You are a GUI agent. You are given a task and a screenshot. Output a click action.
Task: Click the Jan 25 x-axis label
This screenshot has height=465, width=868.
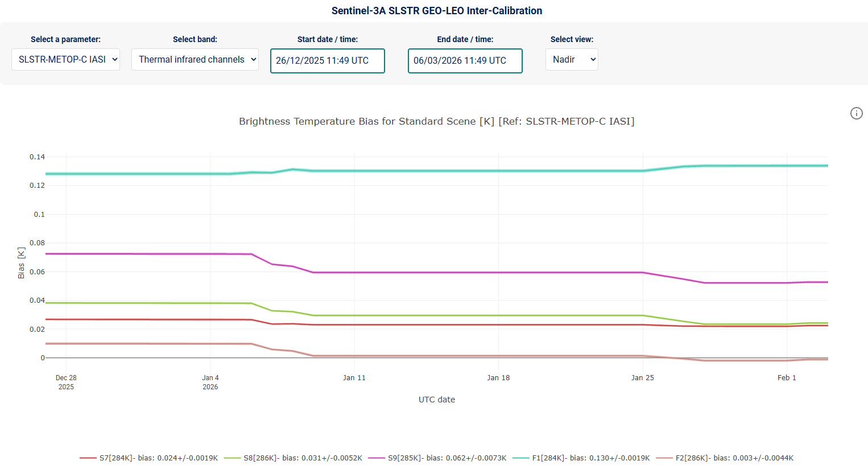[643, 378]
